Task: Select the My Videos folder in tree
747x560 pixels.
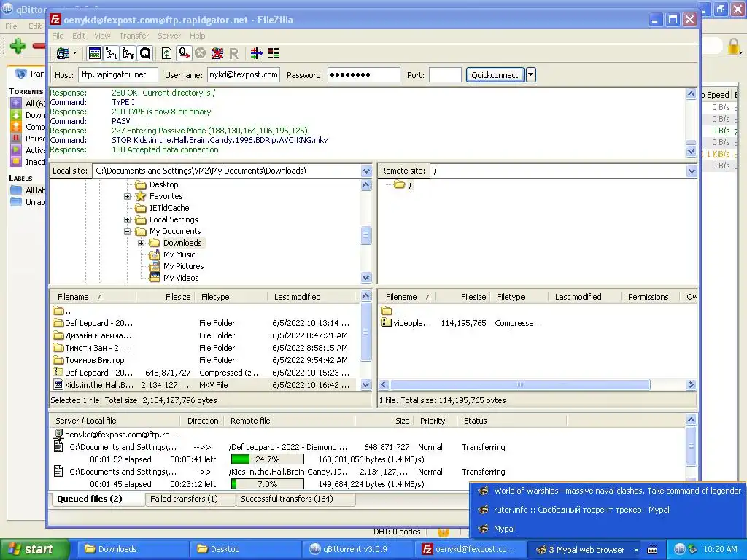Action: click(181, 278)
